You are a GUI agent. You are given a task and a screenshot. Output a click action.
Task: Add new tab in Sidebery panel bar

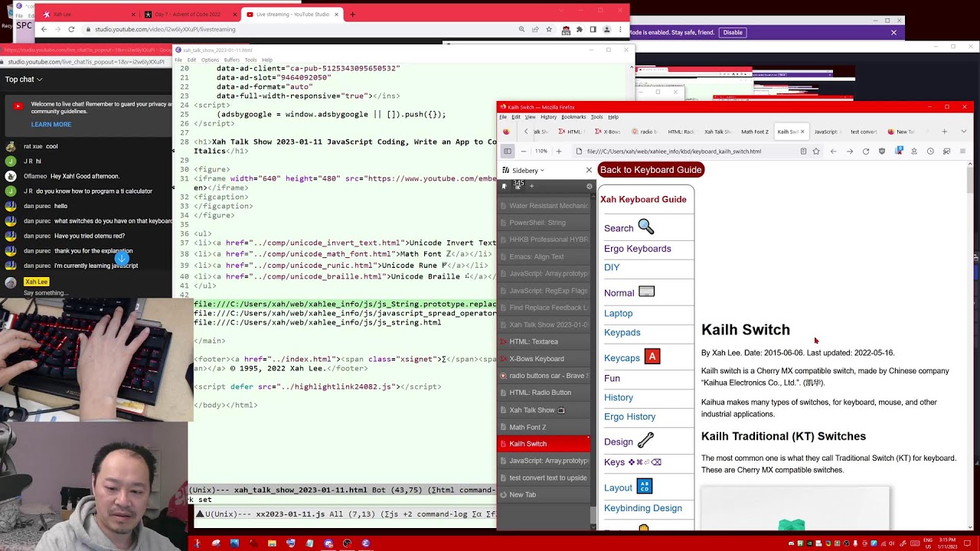point(531,186)
